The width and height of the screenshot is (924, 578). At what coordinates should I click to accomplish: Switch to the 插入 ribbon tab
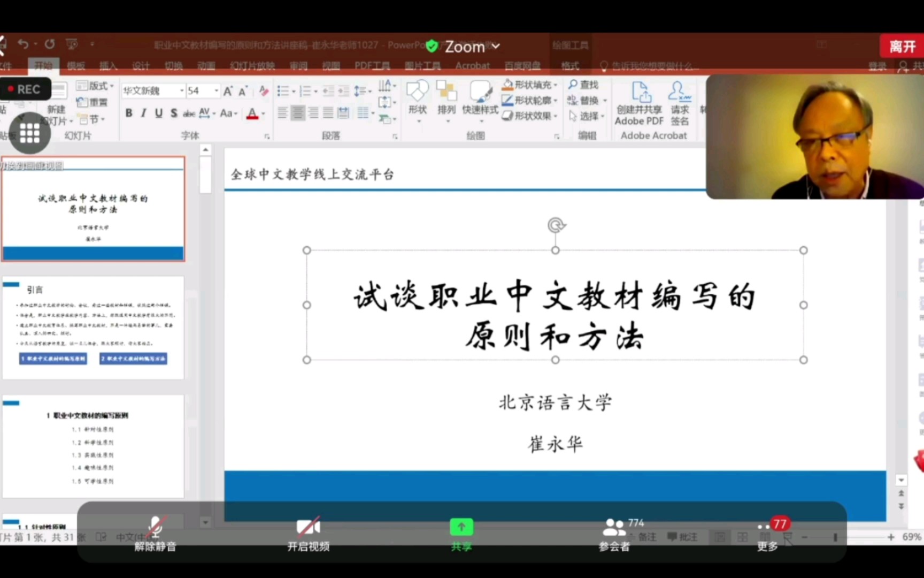tap(108, 66)
